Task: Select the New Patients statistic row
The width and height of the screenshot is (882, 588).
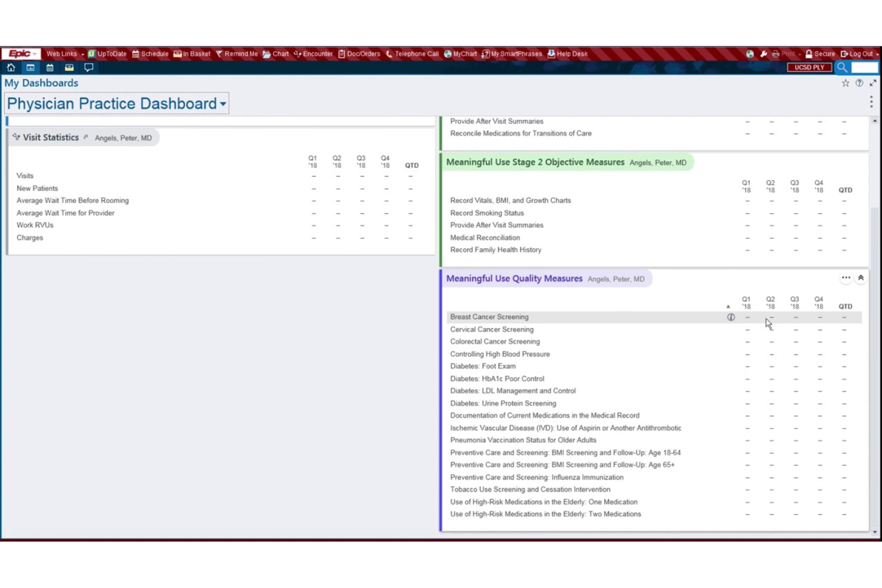Action: point(37,188)
